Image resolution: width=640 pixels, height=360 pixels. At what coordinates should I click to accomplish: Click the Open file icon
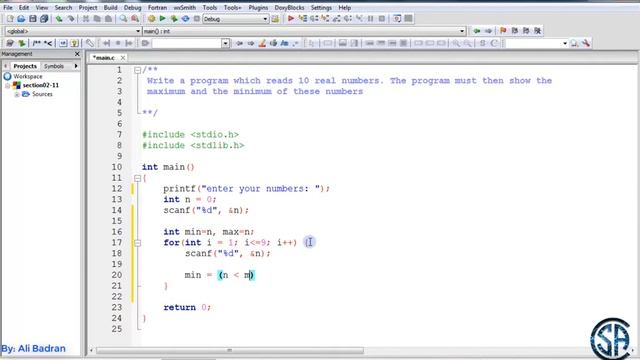[x=21, y=19]
